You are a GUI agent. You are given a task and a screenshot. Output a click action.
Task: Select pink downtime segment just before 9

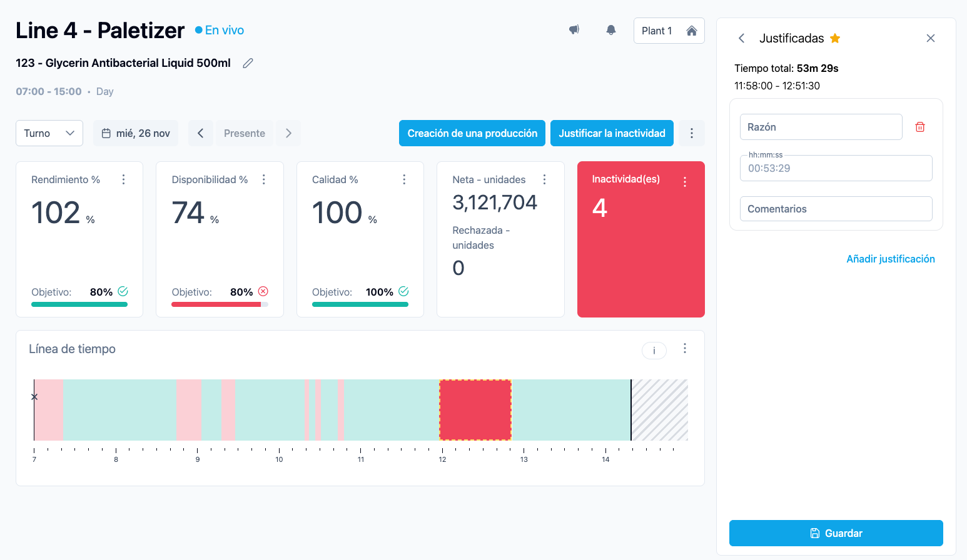tap(188, 410)
